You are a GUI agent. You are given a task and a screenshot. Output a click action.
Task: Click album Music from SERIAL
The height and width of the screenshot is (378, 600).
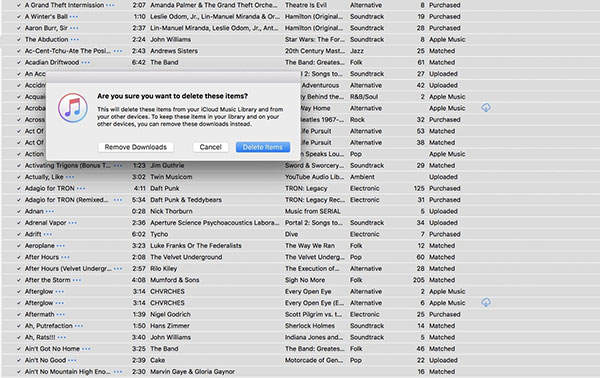313,211
